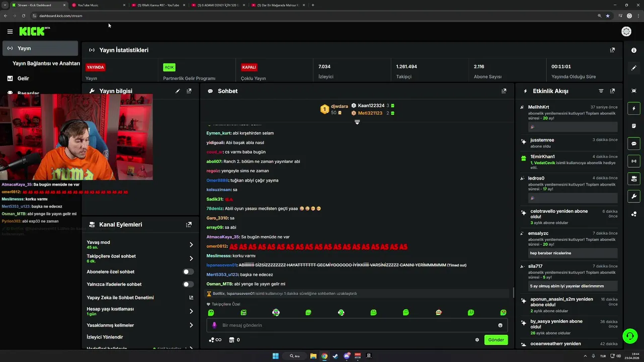
Task: Open Windows Start button on taskbar
Action: (x=275, y=356)
